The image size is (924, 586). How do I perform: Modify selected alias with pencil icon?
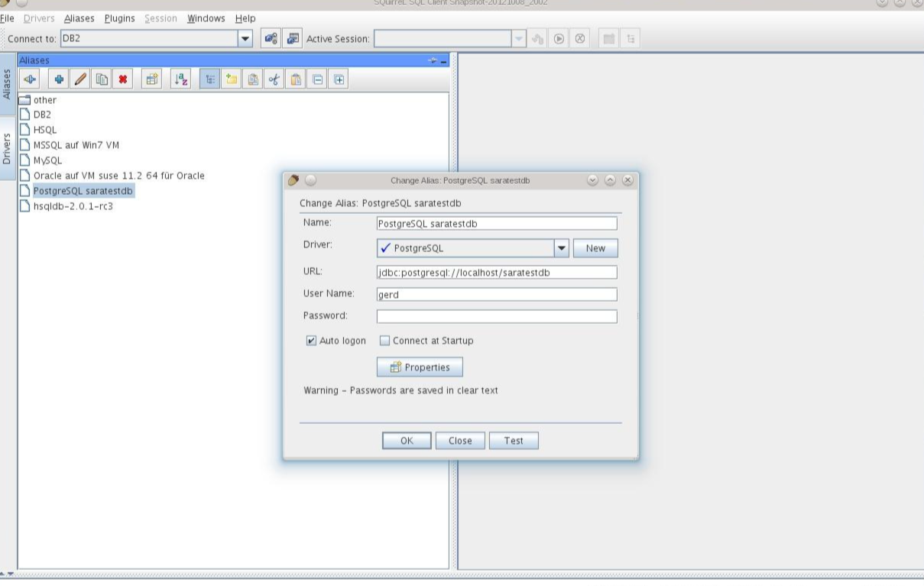tap(80, 79)
